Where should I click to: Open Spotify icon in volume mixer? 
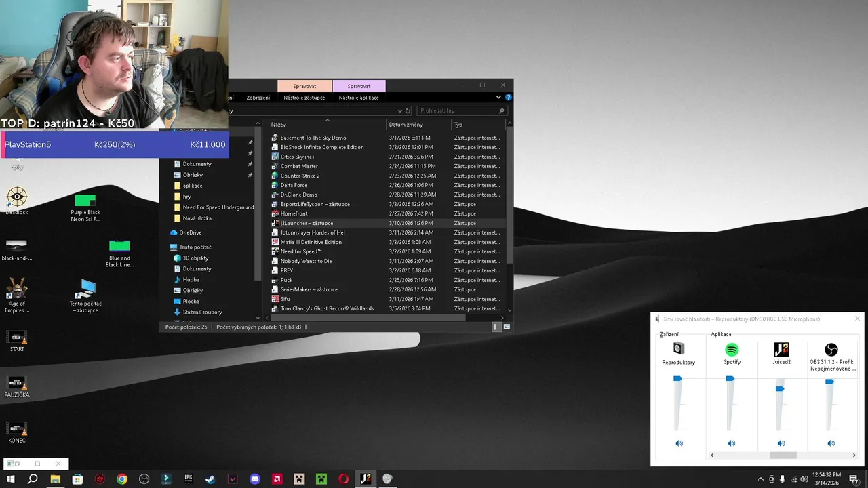[x=732, y=350]
